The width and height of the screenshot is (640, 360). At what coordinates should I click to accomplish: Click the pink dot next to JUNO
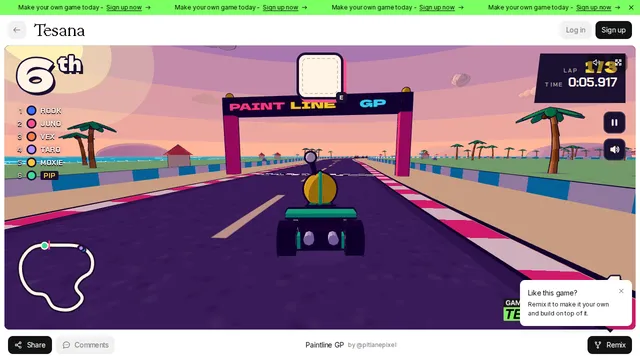click(31, 124)
